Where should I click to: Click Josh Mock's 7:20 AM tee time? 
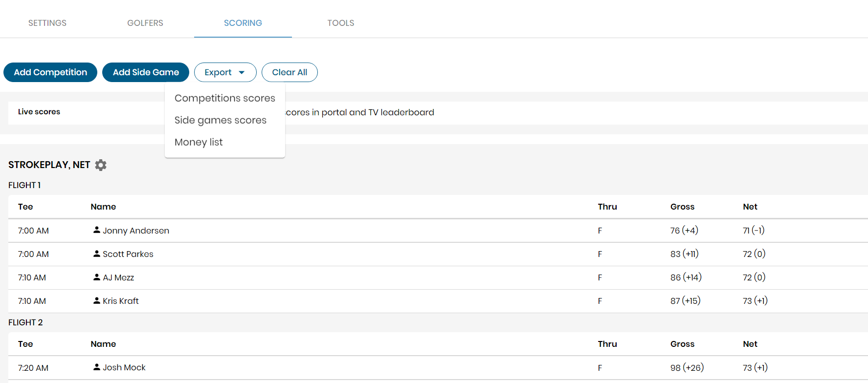coord(33,368)
